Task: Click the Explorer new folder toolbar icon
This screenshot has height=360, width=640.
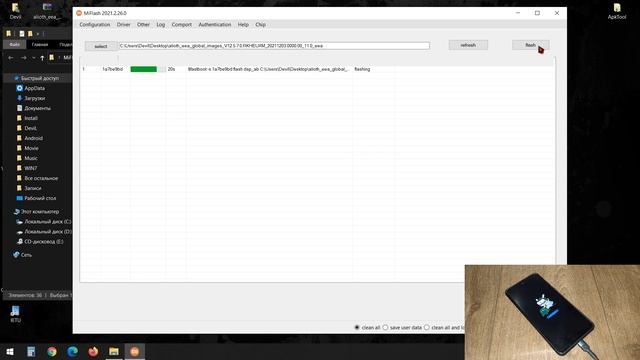Action: click(x=30, y=33)
